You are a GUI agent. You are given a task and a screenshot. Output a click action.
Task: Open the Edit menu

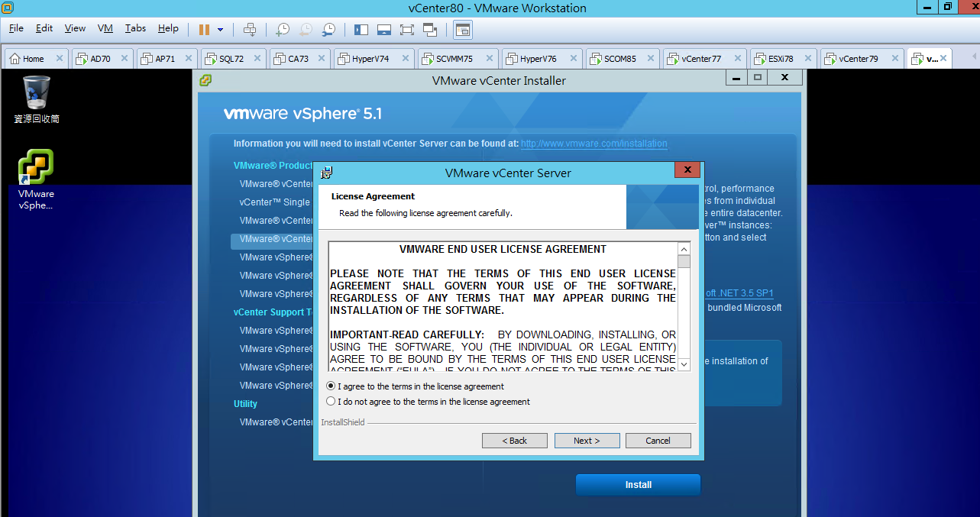tap(44, 28)
